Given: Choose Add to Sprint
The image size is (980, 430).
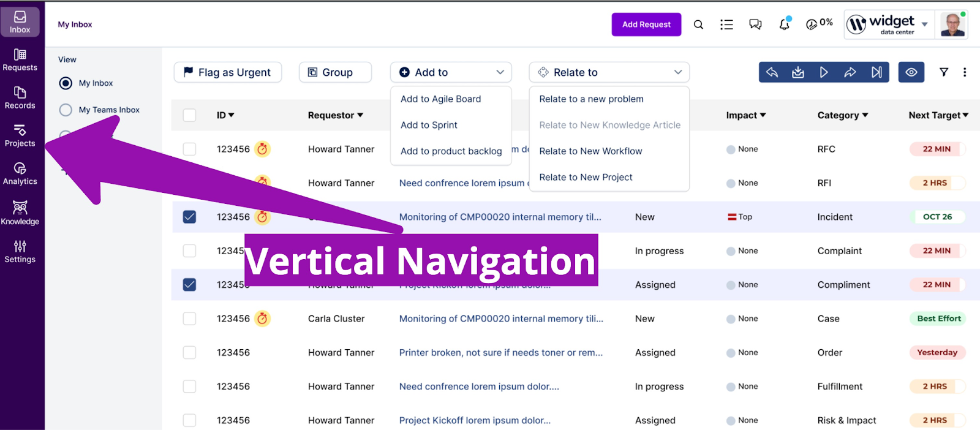Looking at the screenshot, I should point(429,125).
